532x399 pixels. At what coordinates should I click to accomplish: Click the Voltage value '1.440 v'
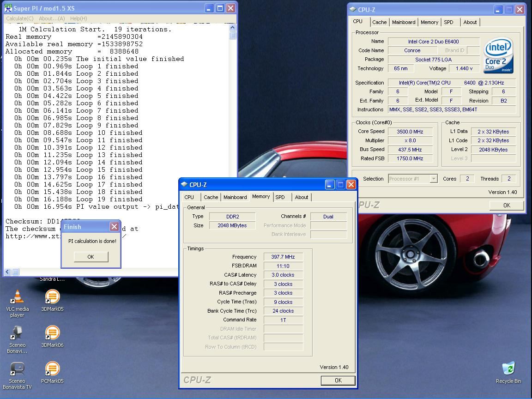click(x=464, y=68)
